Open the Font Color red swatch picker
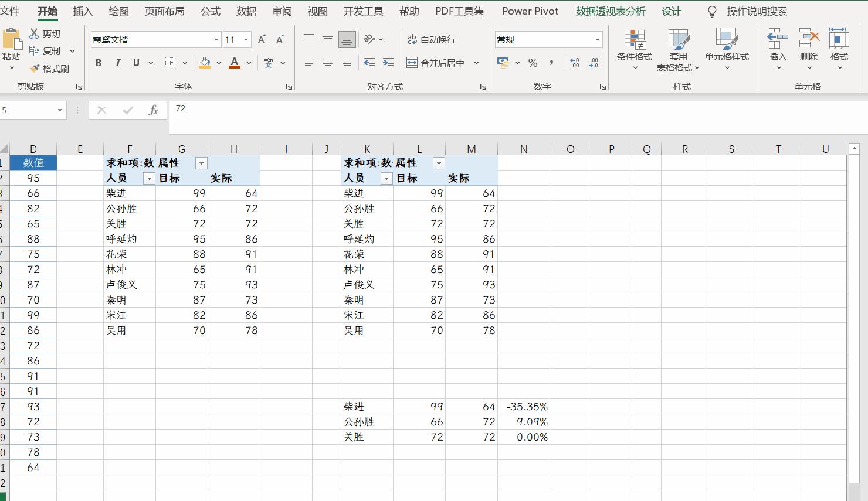 [234, 63]
